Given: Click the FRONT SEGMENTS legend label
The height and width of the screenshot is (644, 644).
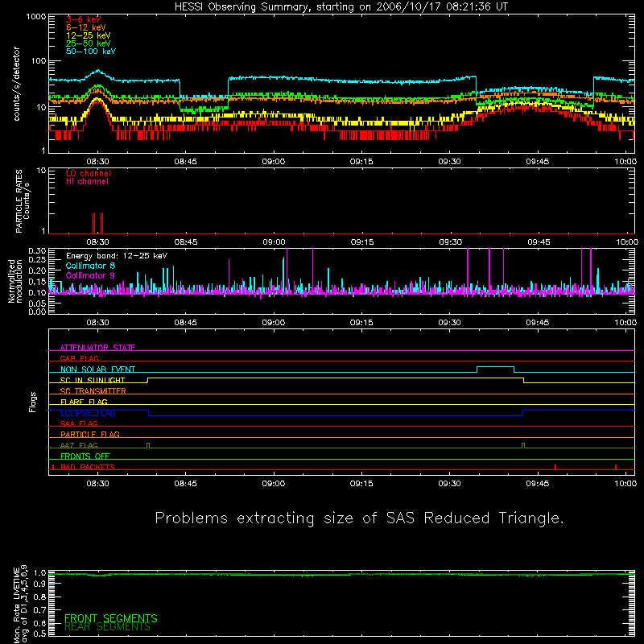Looking at the screenshot, I should pyautogui.click(x=111, y=618).
